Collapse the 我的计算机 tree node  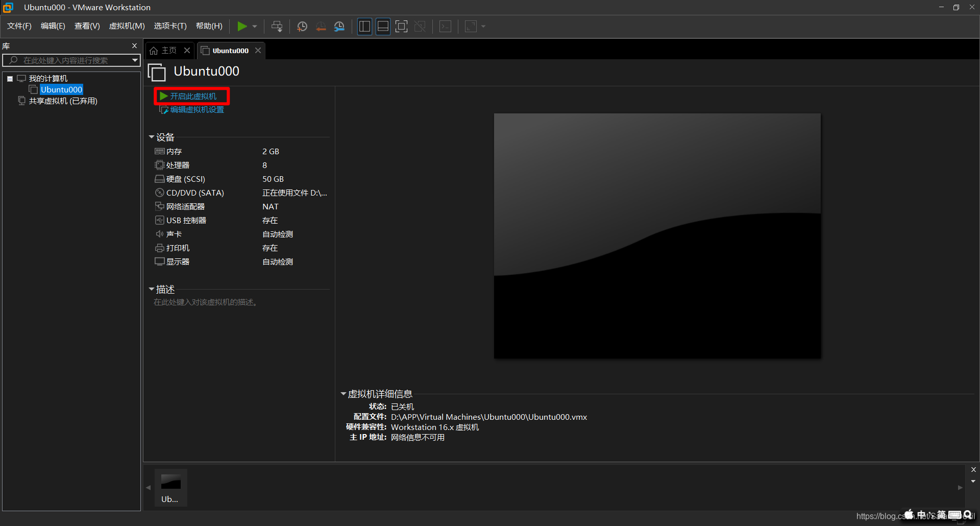click(10, 79)
